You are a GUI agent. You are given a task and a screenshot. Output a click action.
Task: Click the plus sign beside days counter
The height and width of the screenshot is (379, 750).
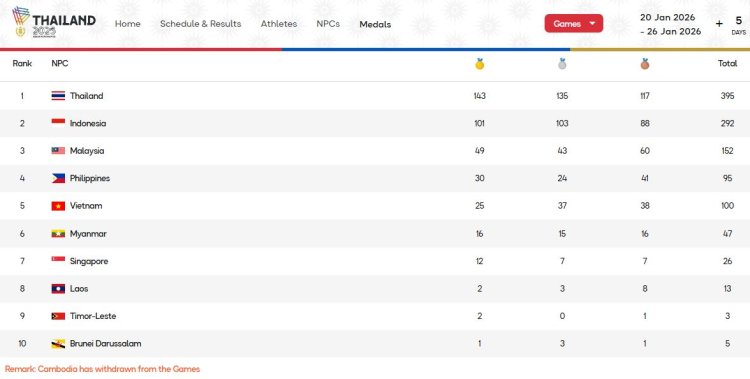[x=719, y=23]
